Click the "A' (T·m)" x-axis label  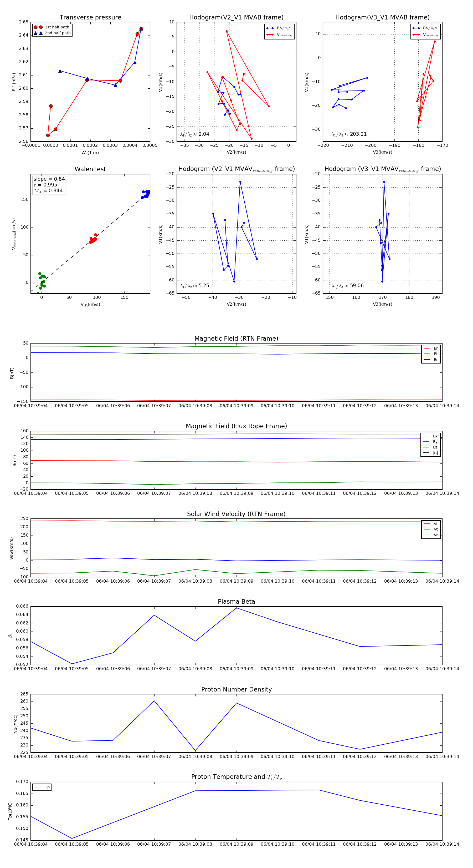pos(90,153)
